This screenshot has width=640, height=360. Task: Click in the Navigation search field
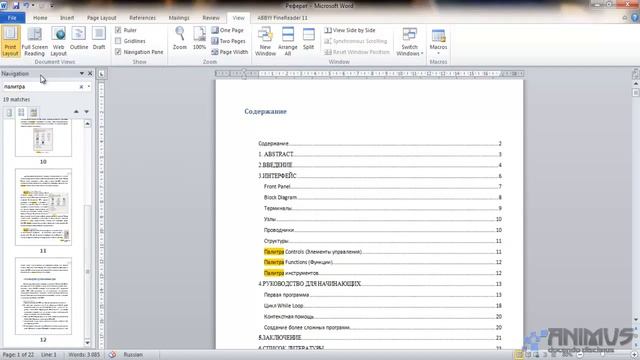click(x=40, y=87)
